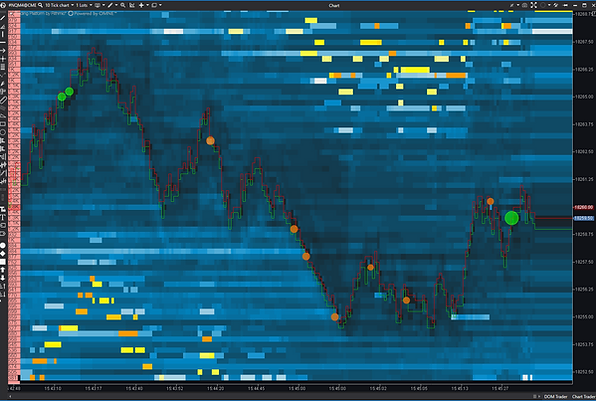Click the Chart title text in the title bar
The image size is (596, 401).
pyautogui.click(x=334, y=5)
